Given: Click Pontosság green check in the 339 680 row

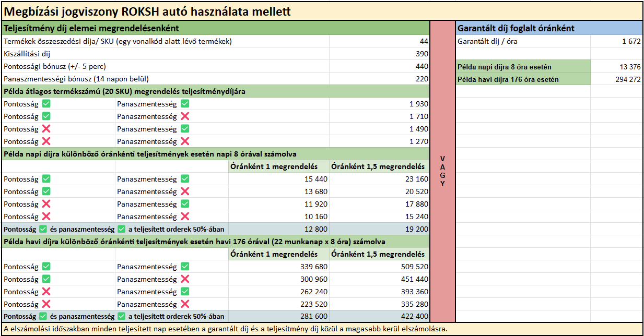Looking at the screenshot, I should 46,267.
